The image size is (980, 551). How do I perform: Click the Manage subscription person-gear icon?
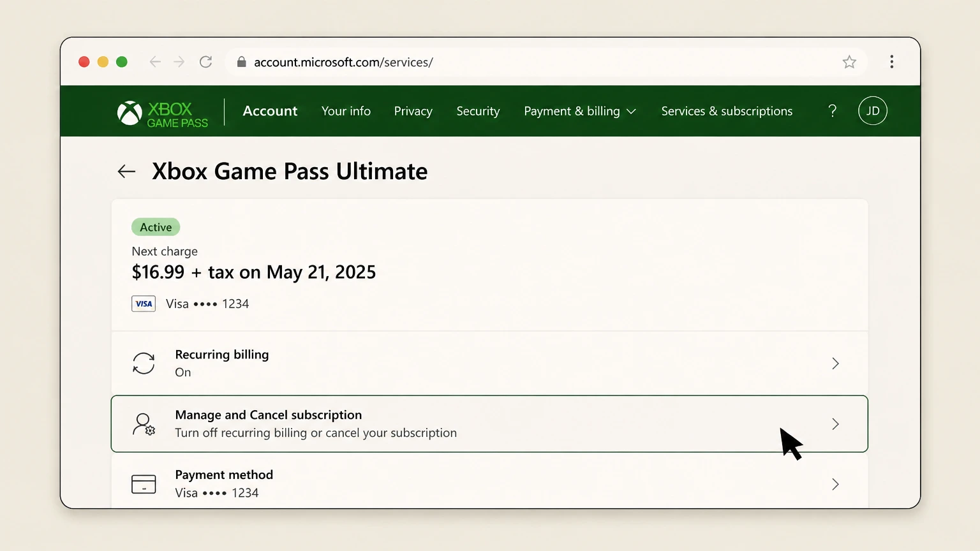pyautogui.click(x=144, y=424)
